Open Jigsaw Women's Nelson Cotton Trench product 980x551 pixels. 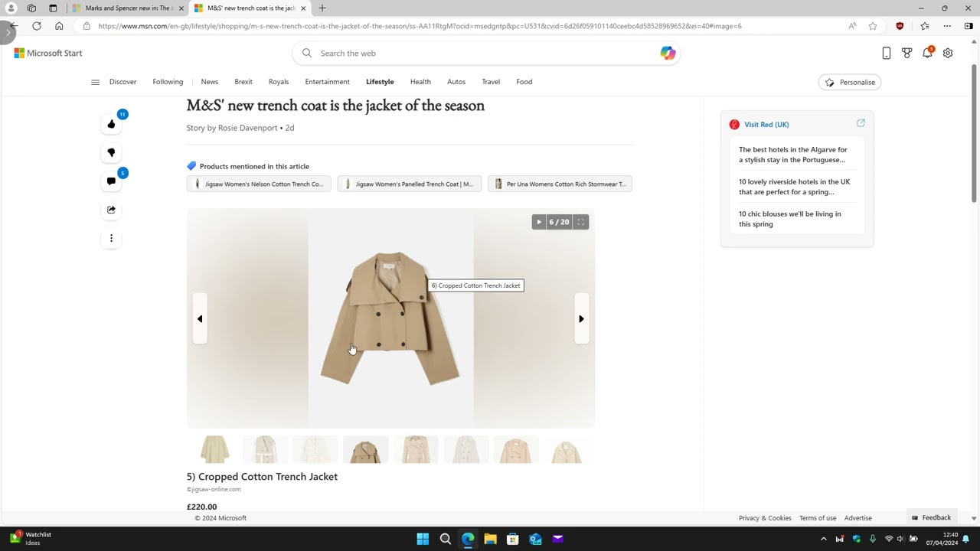point(259,184)
